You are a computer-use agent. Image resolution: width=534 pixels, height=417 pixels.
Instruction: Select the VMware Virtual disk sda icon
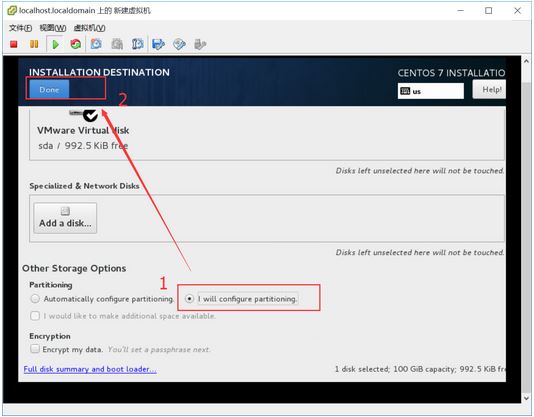pyautogui.click(x=84, y=115)
